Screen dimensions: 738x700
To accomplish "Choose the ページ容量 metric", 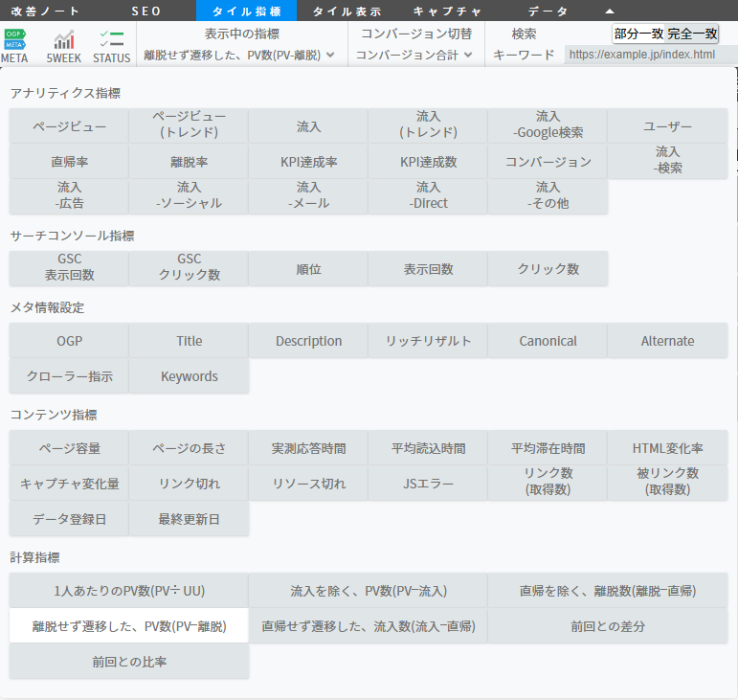I will [x=69, y=448].
